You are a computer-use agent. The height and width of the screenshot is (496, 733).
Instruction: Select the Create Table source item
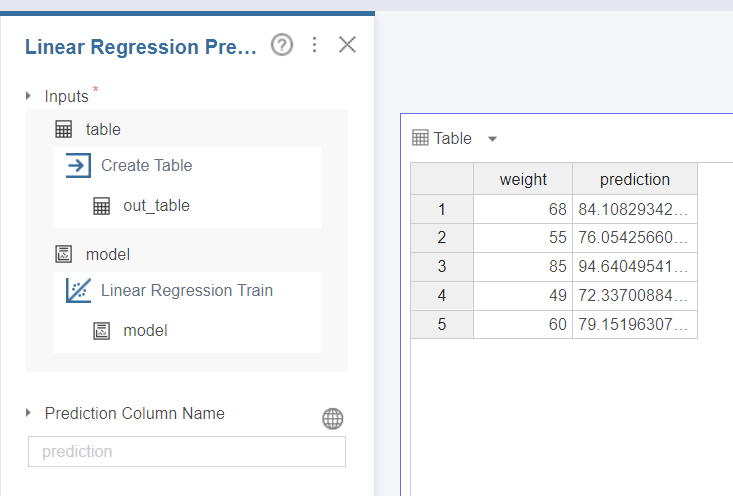[147, 166]
